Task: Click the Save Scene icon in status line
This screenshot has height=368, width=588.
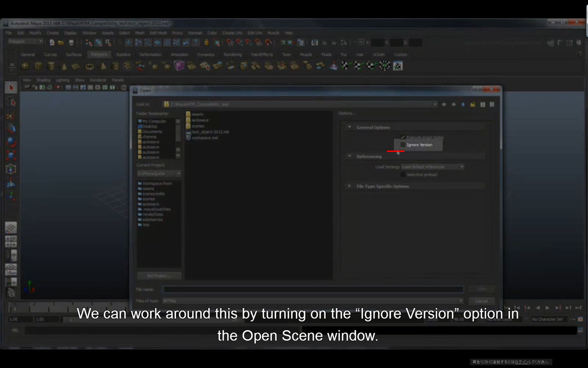Action: 71,42
